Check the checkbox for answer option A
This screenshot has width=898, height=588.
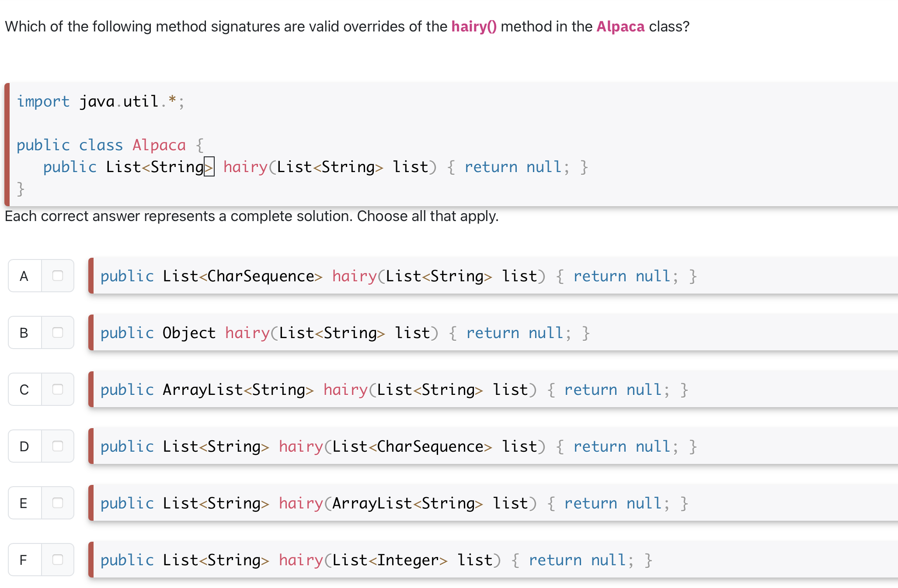point(58,276)
